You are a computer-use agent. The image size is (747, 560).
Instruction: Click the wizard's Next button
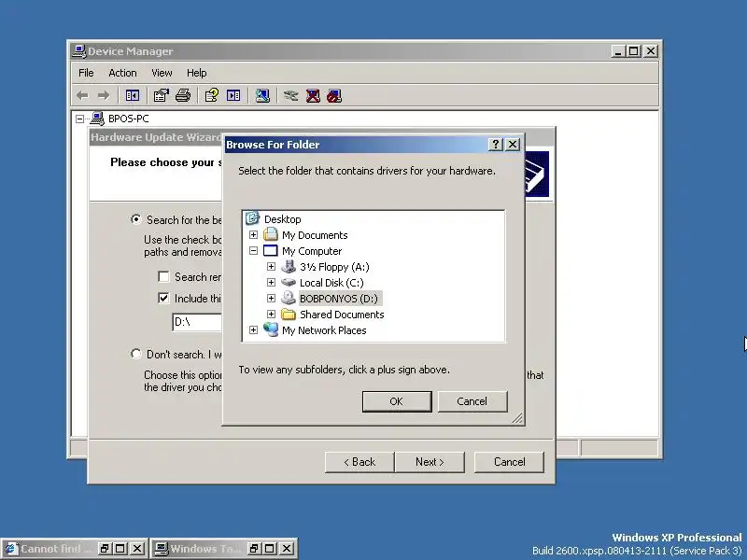[x=430, y=462]
